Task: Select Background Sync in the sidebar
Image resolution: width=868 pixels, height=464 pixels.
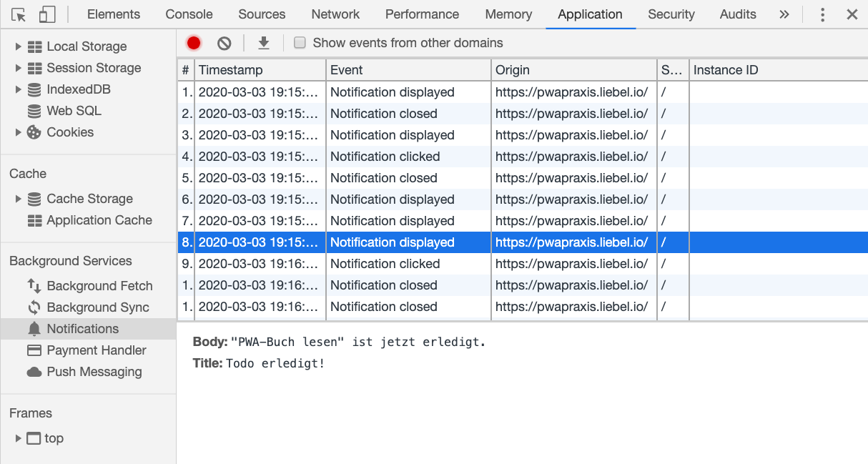Action: [x=99, y=307]
